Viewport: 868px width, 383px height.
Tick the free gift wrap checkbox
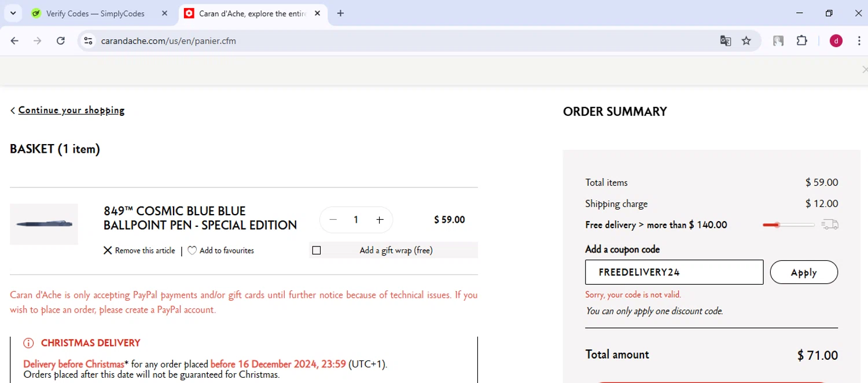(x=317, y=251)
